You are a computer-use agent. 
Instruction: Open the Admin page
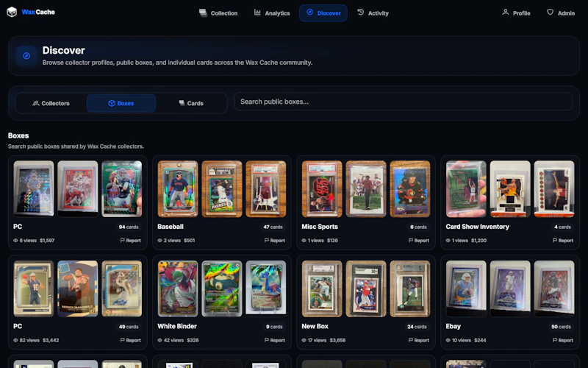pos(561,13)
